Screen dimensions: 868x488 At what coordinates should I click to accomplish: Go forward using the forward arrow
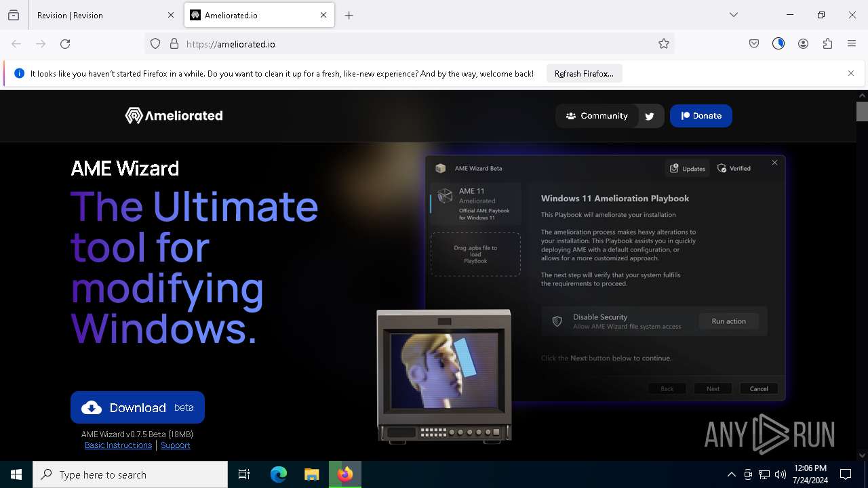coord(41,44)
